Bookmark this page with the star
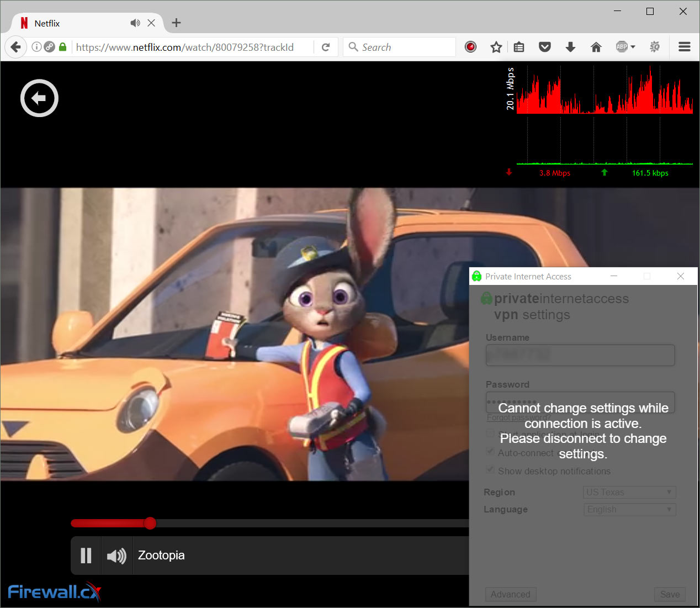This screenshot has width=700, height=608. click(x=496, y=47)
